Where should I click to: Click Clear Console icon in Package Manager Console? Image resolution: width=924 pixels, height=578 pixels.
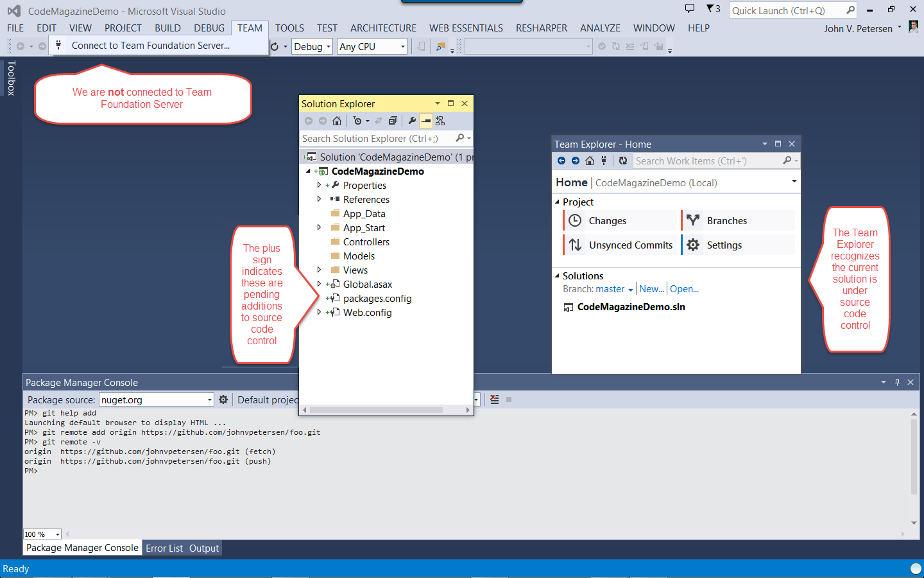[494, 399]
